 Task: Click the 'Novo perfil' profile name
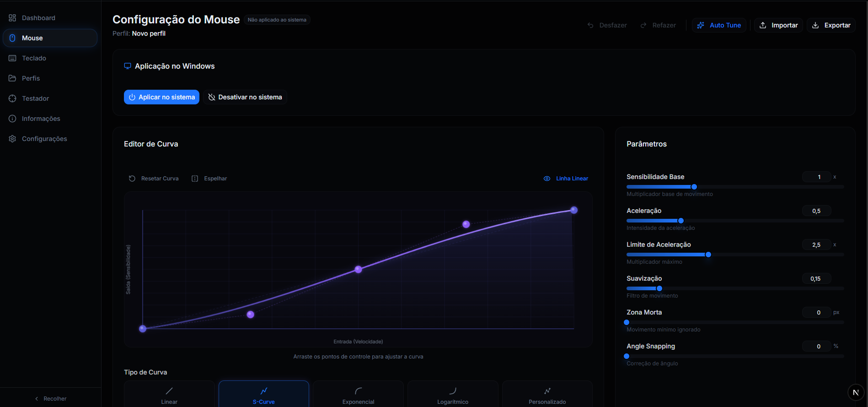(x=149, y=33)
